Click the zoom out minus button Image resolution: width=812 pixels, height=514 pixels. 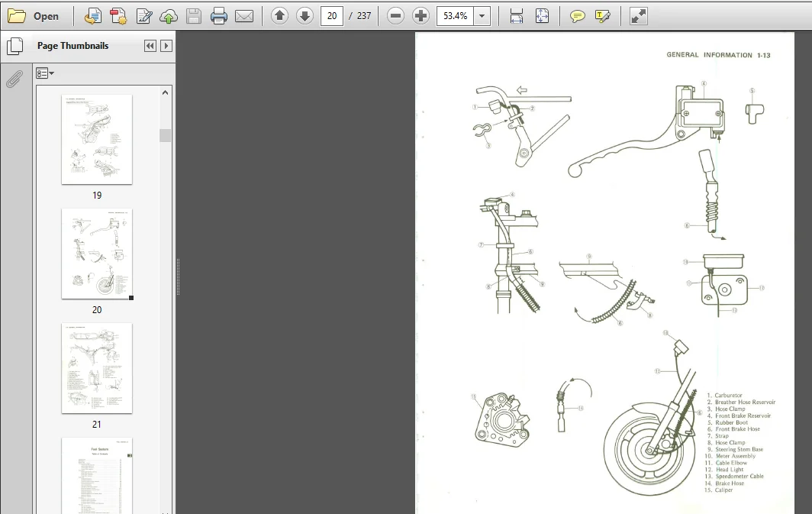click(395, 16)
